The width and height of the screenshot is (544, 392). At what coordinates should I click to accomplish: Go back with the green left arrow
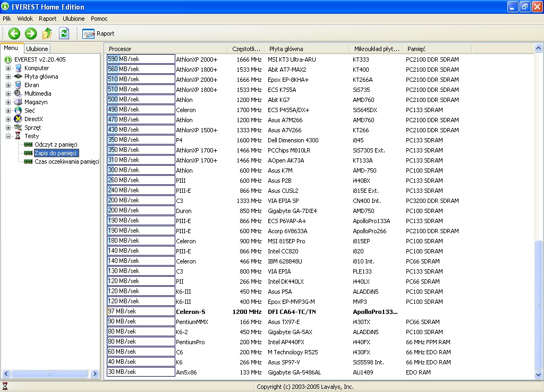pyautogui.click(x=14, y=33)
